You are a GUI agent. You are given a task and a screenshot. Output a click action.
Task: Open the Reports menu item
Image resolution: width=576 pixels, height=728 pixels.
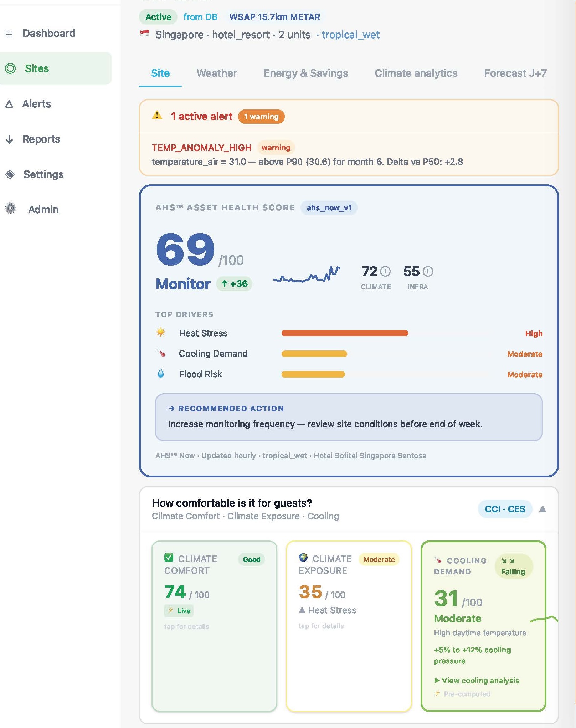pyautogui.click(x=41, y=139)
